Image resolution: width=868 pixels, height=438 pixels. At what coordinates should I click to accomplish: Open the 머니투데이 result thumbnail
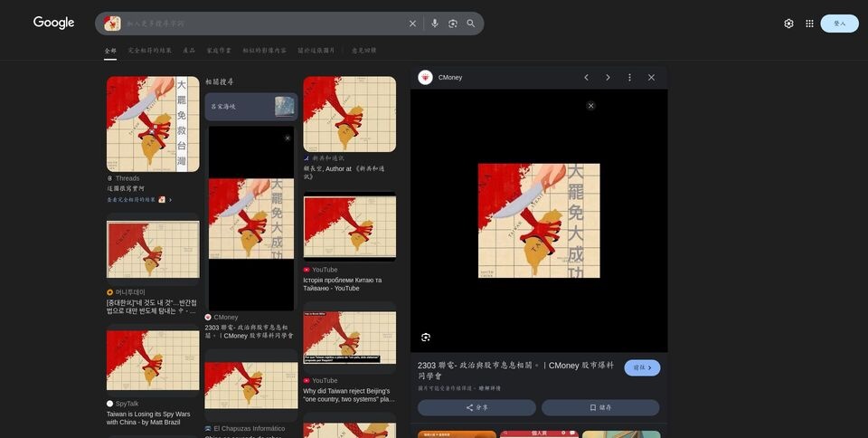153,249
